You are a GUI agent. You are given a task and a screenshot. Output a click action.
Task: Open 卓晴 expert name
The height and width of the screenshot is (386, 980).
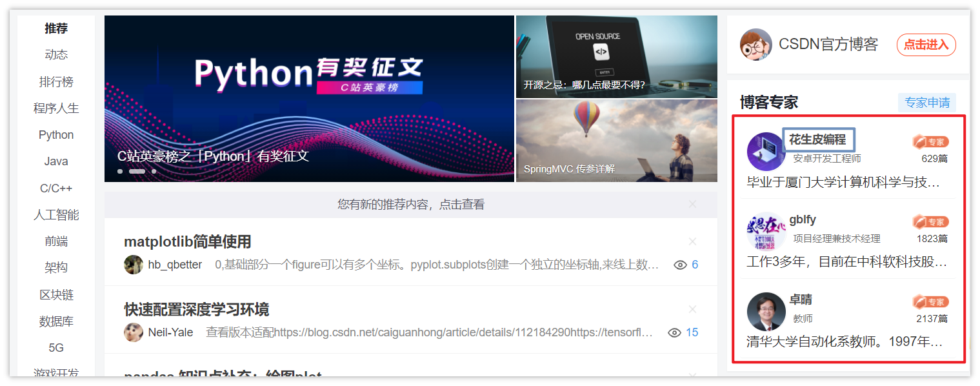point(801,300)
